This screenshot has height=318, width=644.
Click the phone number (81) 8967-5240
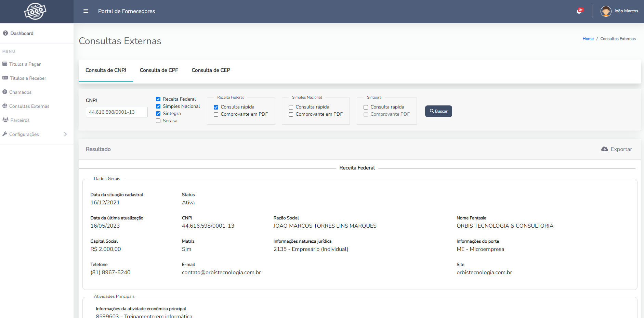(x=110, y=272)
